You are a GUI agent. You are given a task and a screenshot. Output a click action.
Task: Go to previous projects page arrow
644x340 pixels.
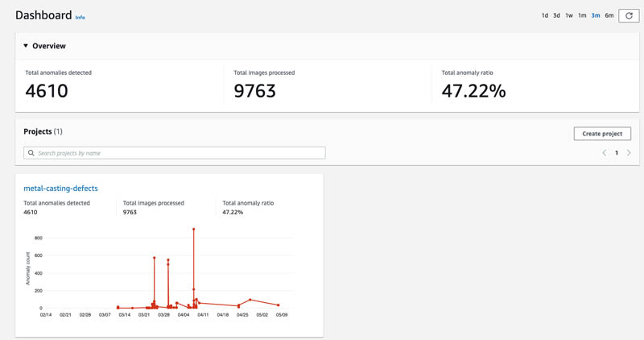point(605,153)
